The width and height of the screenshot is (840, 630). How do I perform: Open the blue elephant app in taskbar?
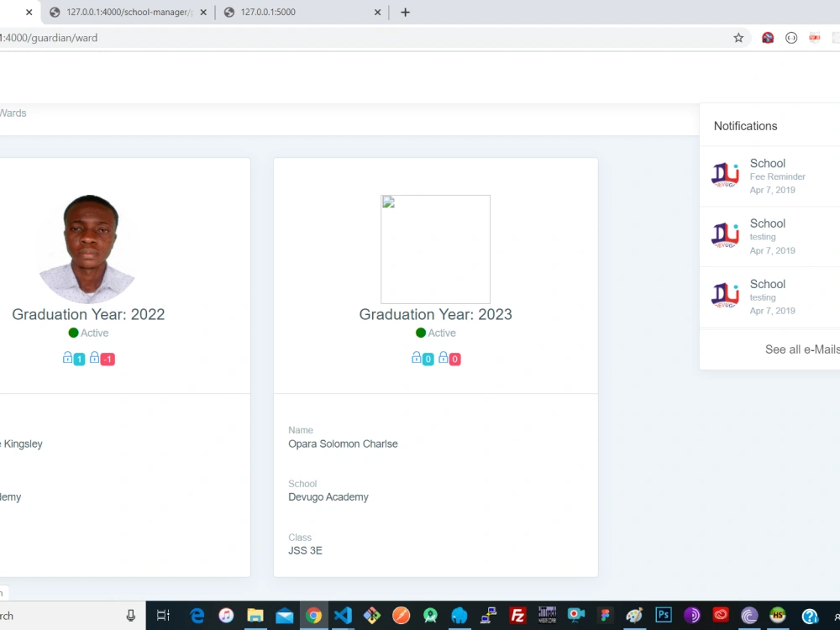click(459, 616)
